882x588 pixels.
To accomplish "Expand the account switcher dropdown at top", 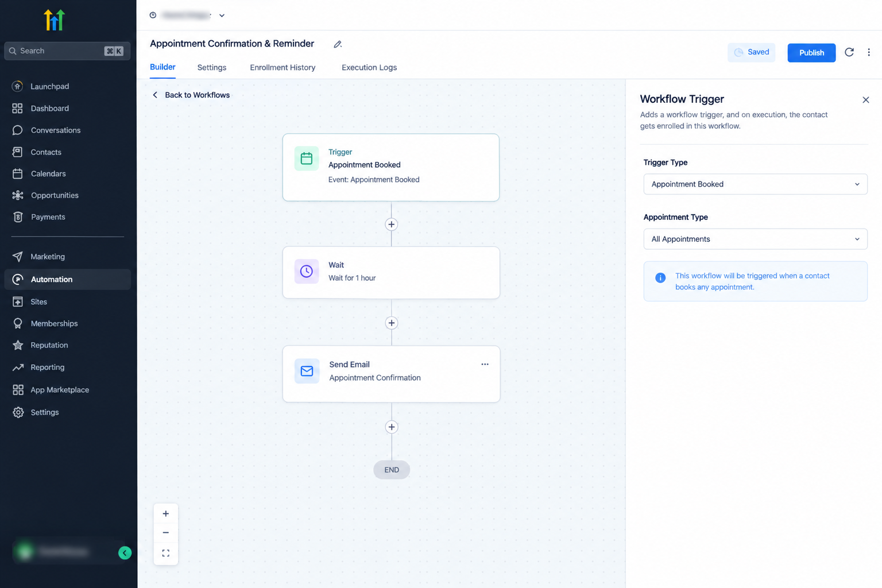I will tap(222, 16).
